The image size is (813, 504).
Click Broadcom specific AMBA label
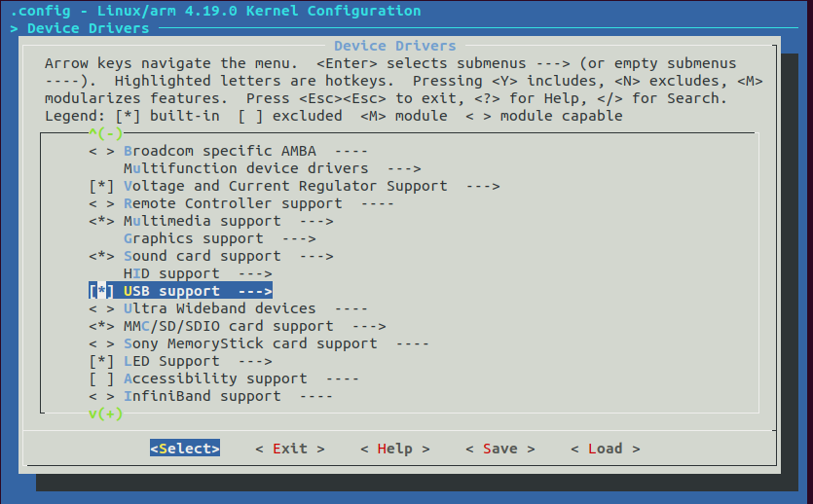click(220, 151)
